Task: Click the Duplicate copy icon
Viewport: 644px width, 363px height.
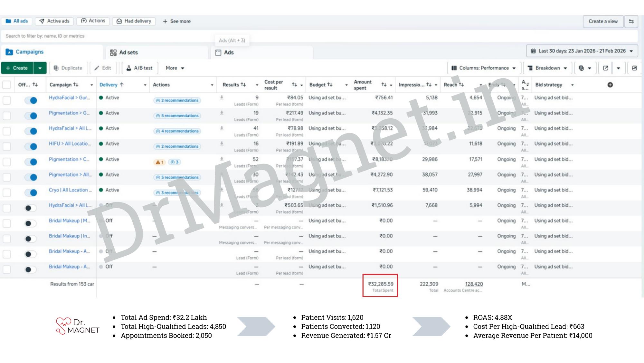Action: click(x=56, y=68)
